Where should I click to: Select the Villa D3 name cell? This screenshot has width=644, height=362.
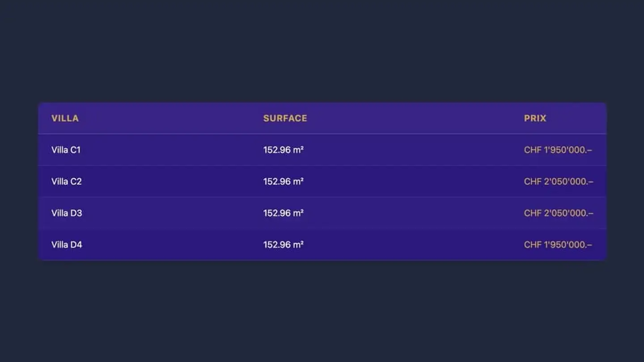click(67, 213)
